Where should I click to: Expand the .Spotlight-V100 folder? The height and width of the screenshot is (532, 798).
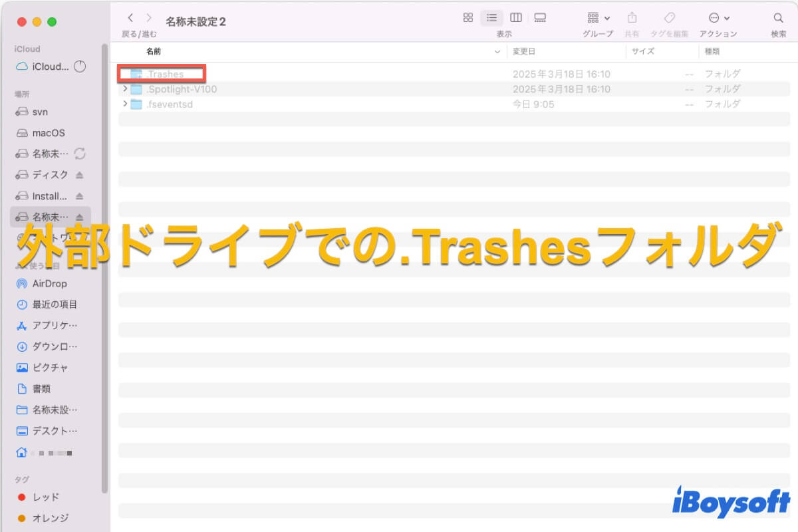pos(125,89)
